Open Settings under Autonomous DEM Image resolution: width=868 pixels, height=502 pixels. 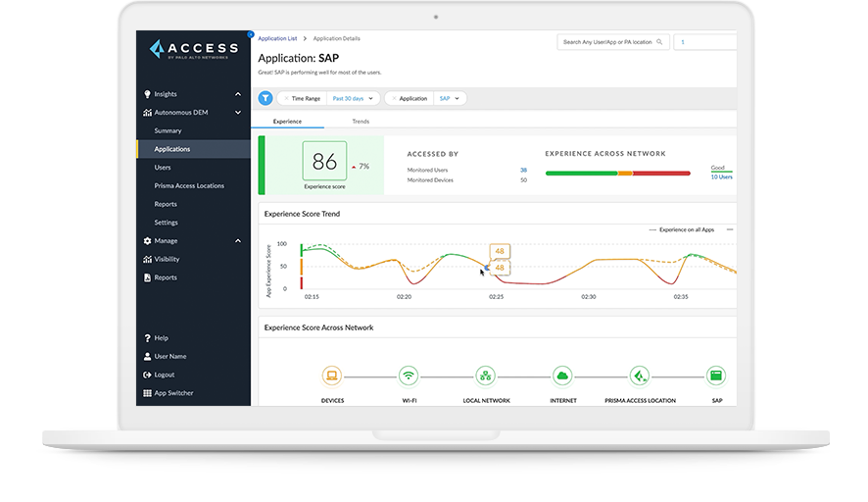[x=167, y=223]
